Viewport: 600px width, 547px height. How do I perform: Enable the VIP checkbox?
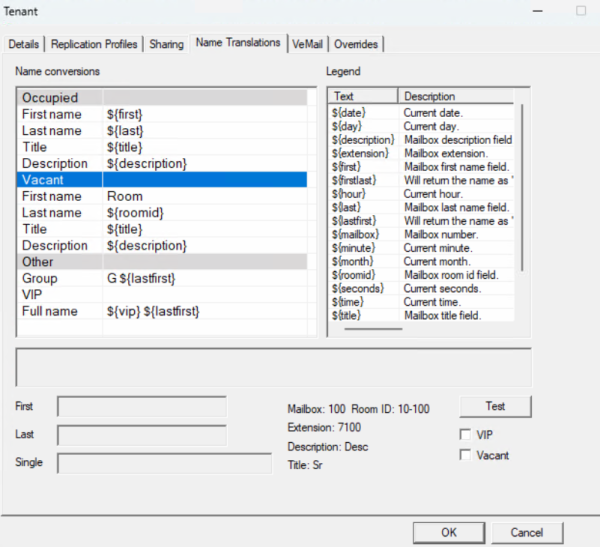465,435
